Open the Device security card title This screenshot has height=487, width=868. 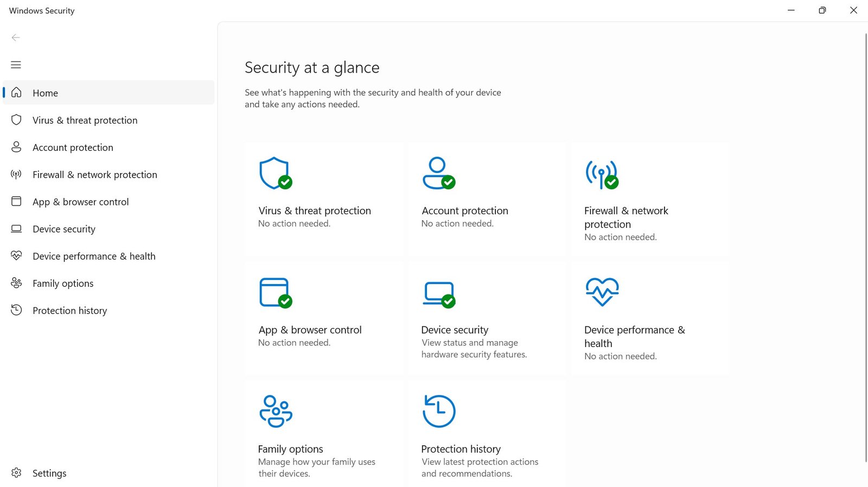(x=455, y=330)
